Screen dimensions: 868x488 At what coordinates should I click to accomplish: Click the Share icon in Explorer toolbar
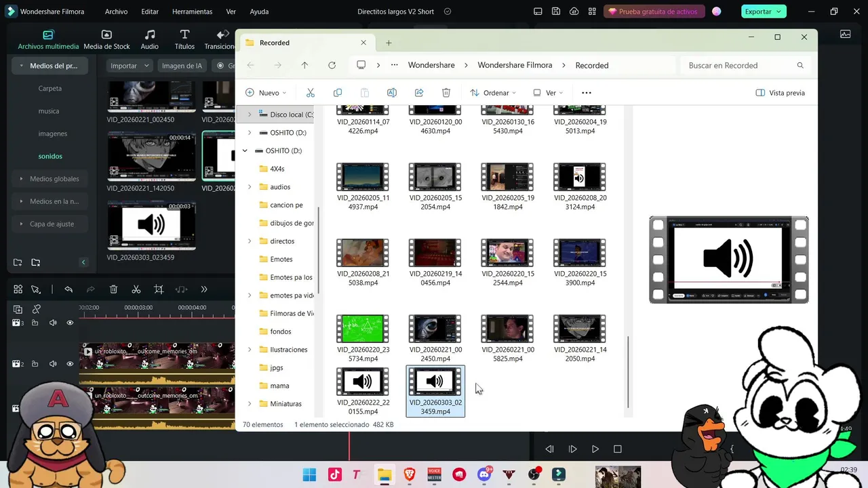click(x=419, y=93)
